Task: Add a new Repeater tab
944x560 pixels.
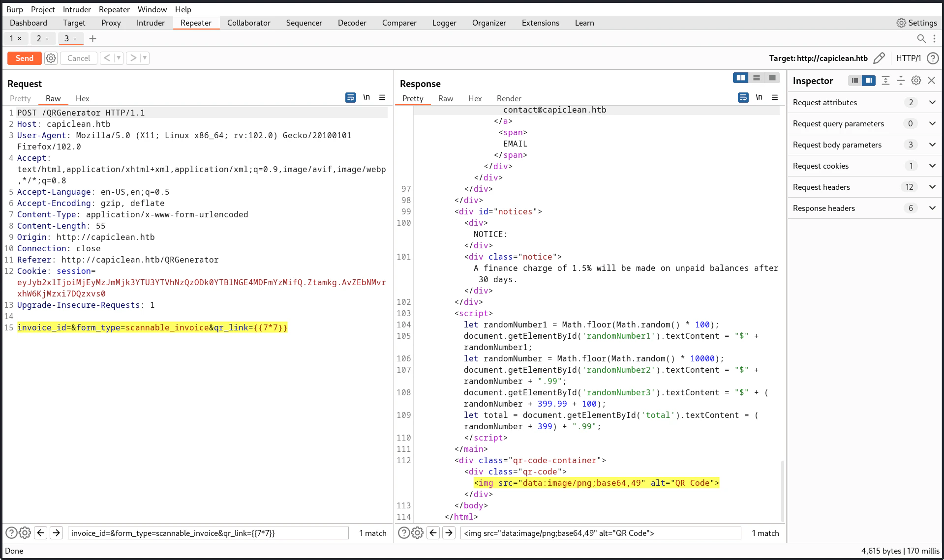Action: (92, 38)
